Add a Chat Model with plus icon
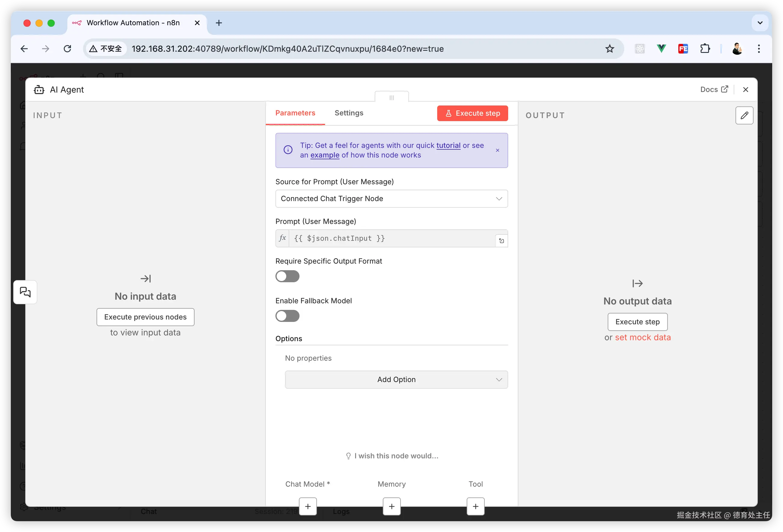 (308, 506)
